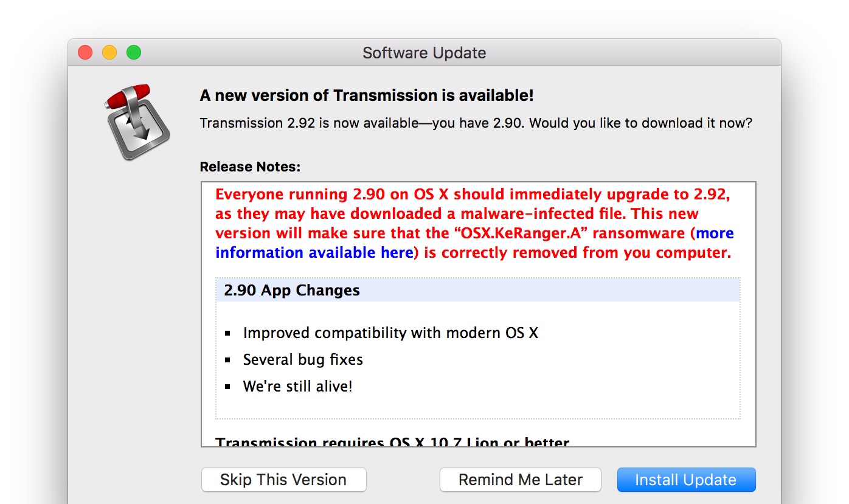This screenshot has width=849, height=504.
Task: Skip This Version of Transmission
Action: (283, 480)
